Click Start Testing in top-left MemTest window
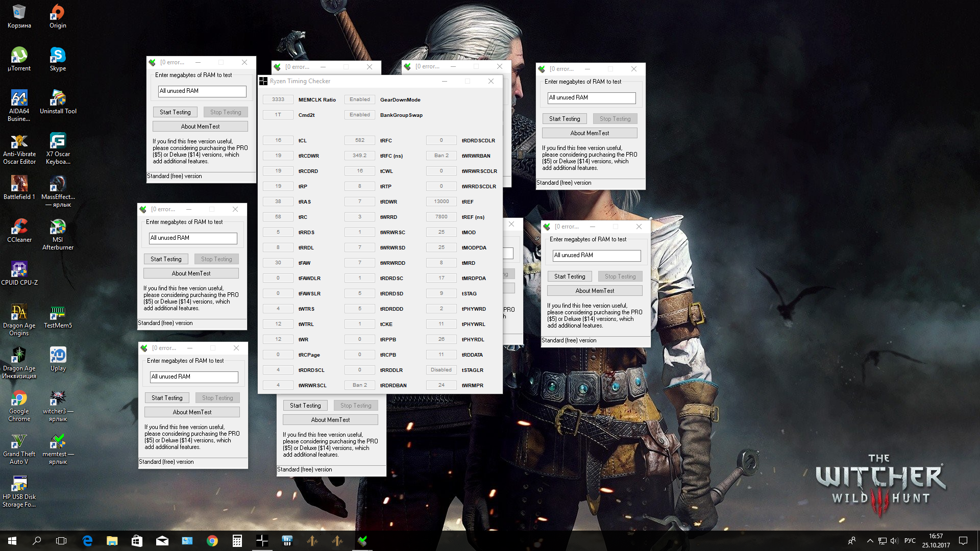Image resolution: width=980 pixels, height=551 pixels. tap(175, 112)
